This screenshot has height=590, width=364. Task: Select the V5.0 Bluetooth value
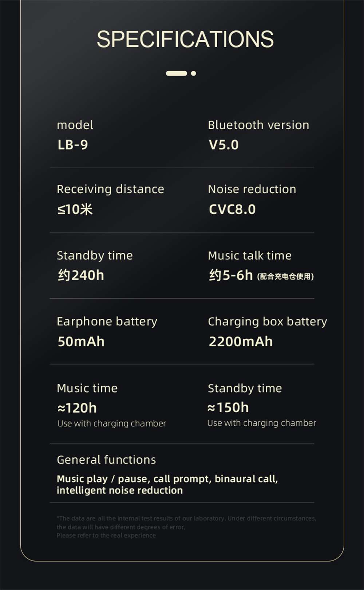[223, 145]
